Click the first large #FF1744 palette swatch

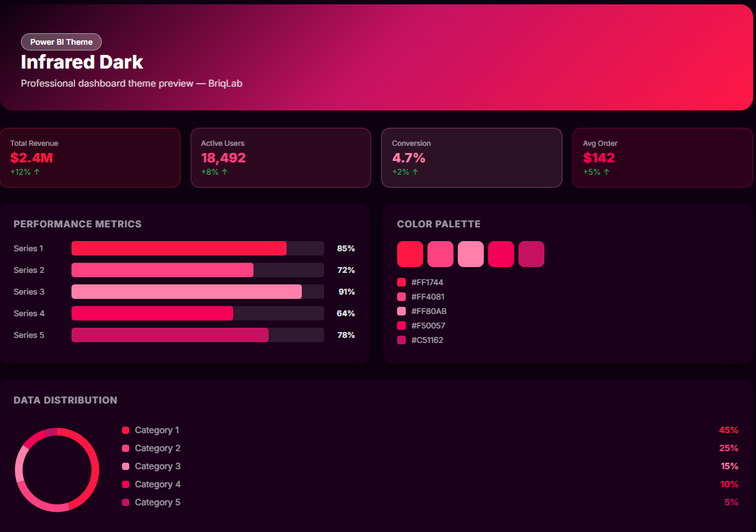pyautogui.click(x=410, y=254)
